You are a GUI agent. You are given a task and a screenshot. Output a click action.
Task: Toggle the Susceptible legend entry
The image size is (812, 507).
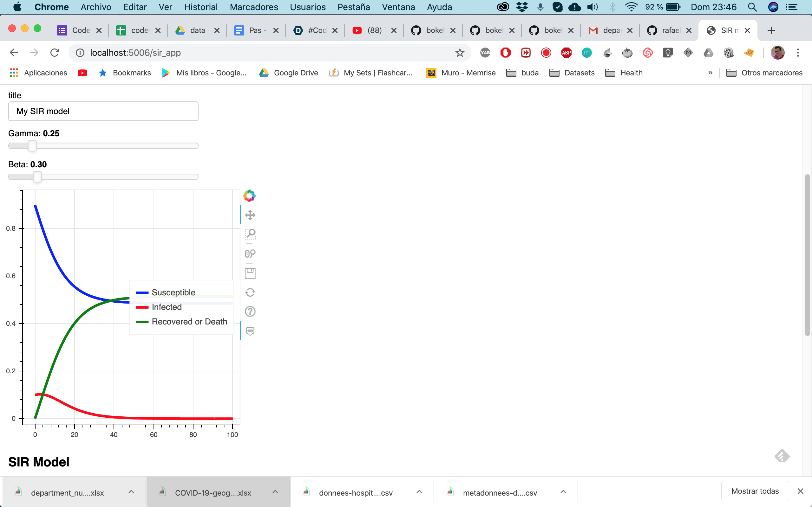tap(173, 292)
